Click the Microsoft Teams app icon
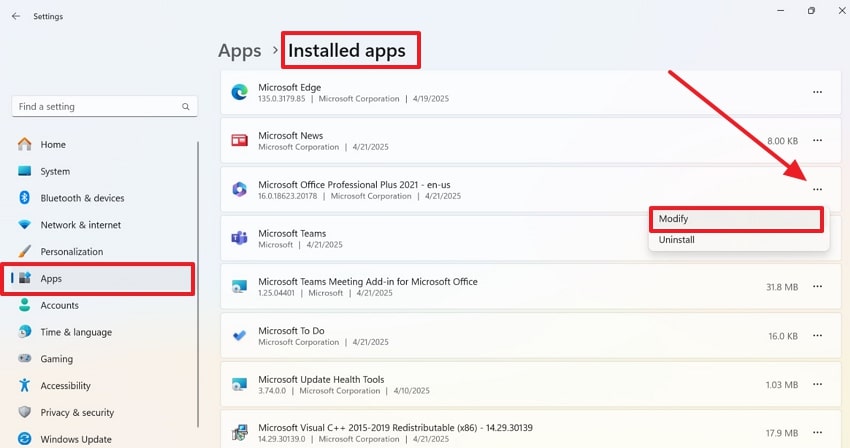The width and height of the screenshot is (850, 448). pyautogui.click(x=239, y=238)
